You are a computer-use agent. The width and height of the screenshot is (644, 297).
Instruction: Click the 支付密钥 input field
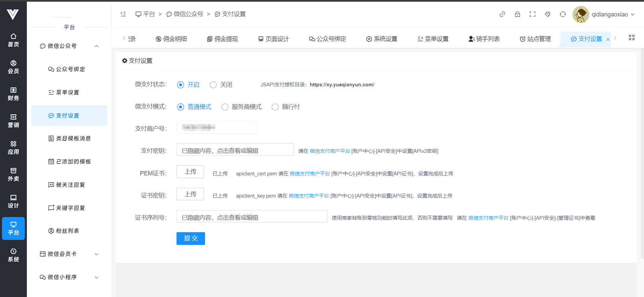235,150
